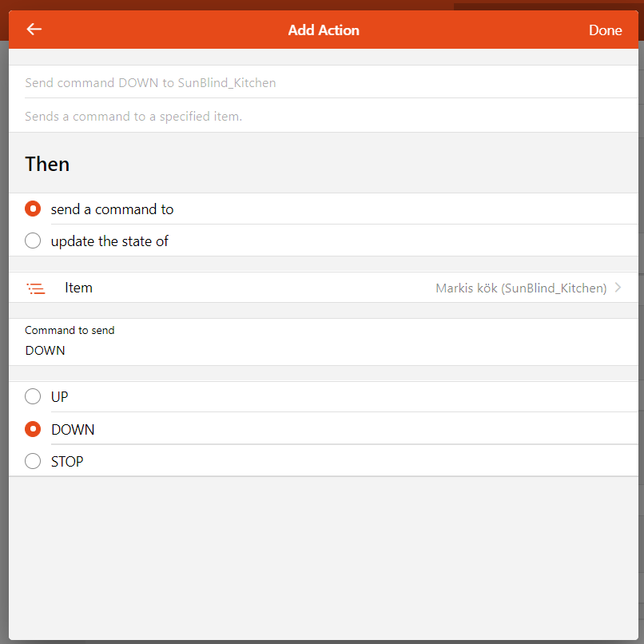Screen dimensions: 644x644
Task: Click the 'Command to send' field label
Action: pyautogui.click(x=70, y=330)
